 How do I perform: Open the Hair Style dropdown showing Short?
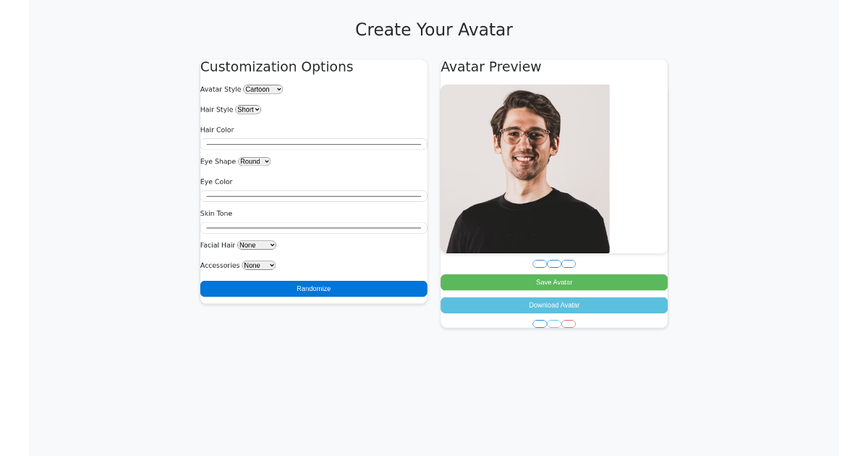pyautogui.click(x=247, y=109)
